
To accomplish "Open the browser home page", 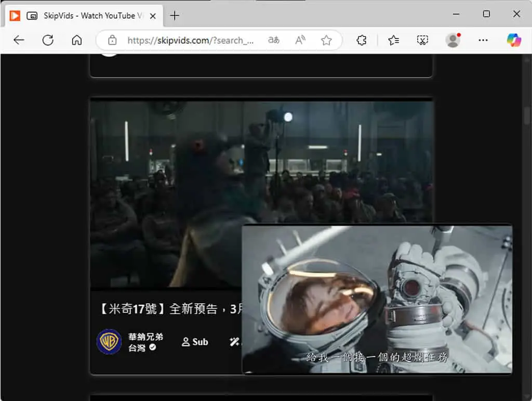I will 77,40.
